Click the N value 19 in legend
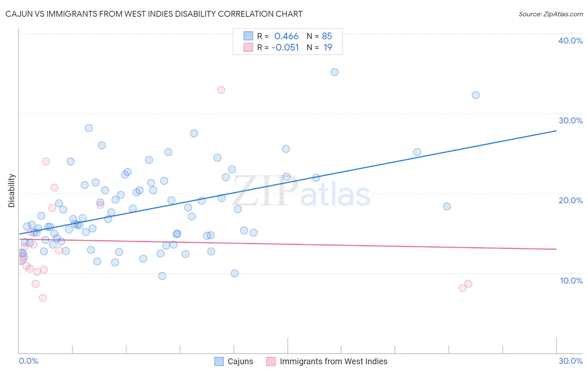Screen dimensions: 588x373 328,47
